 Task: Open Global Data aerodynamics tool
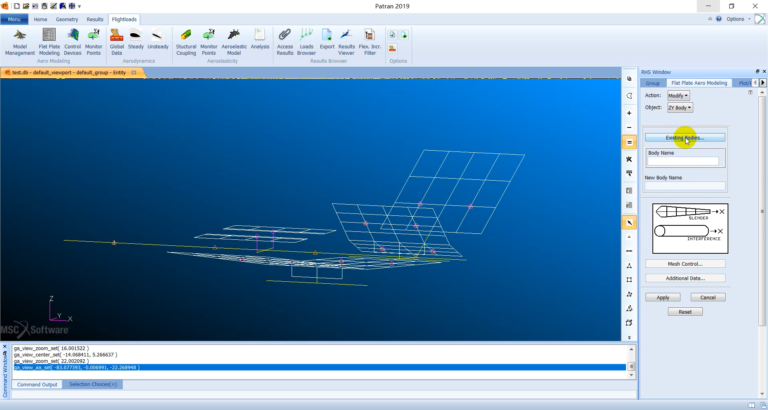click(x=117, y=42)
